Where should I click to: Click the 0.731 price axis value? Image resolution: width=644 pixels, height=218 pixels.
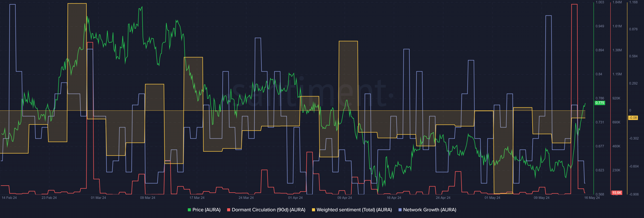click(x=600, y=122)
